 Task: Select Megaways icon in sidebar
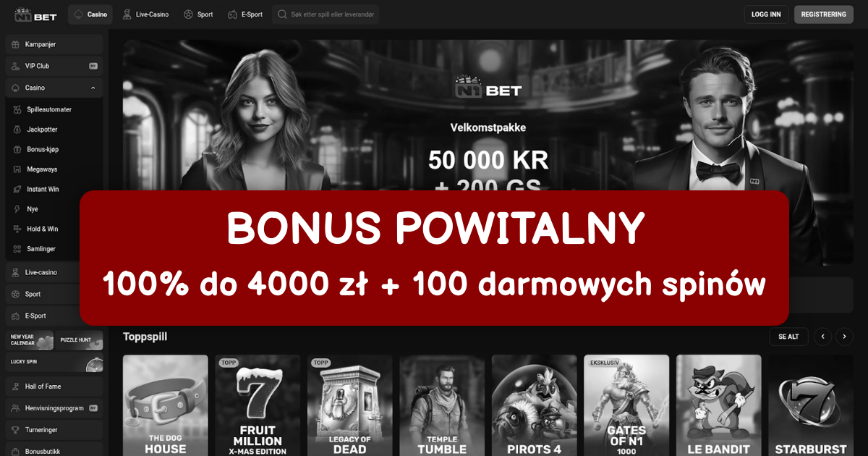click(x=18, y=169)
